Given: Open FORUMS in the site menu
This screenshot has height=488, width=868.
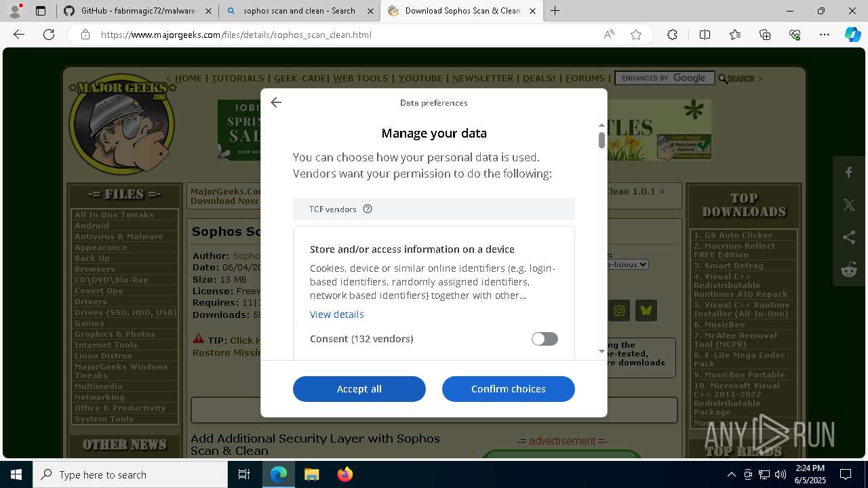Looking at the screenshot, I should [585, 78].
